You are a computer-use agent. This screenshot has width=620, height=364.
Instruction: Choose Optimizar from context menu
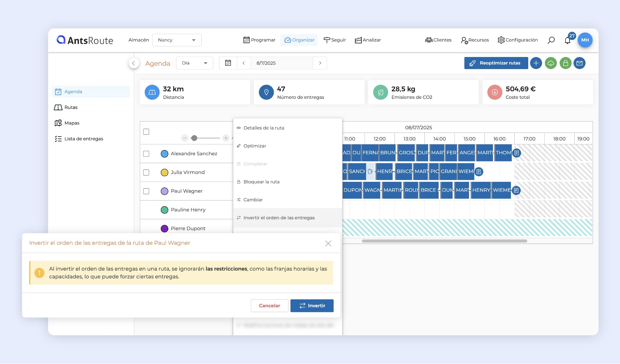click(x=255, y=146)
